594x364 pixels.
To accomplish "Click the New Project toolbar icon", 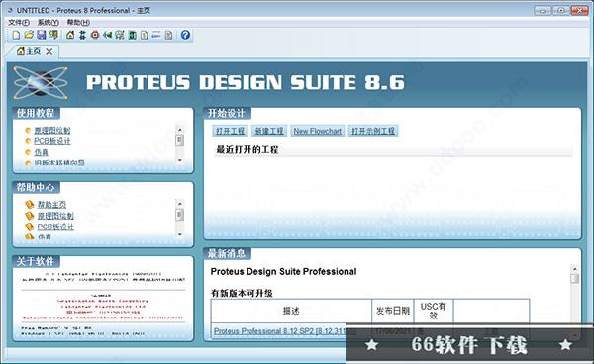I will (x=16, y=36).
